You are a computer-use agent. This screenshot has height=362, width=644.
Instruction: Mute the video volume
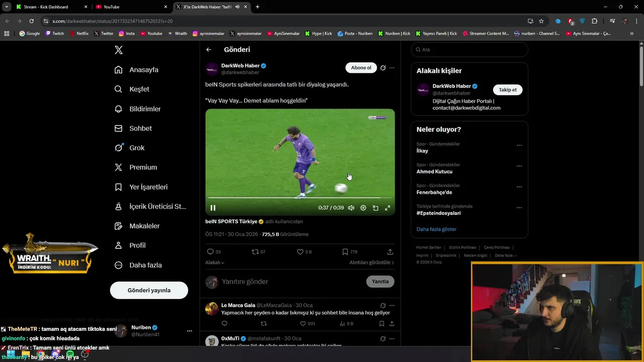(351, 208)
